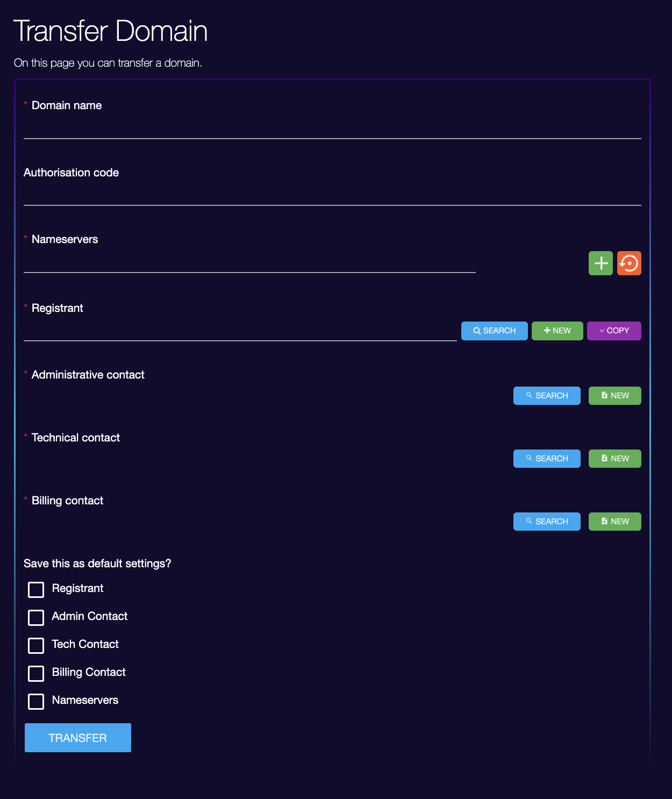
Task: Toggle the Nameservers default settings checkbox
Action: click(36, 702)
